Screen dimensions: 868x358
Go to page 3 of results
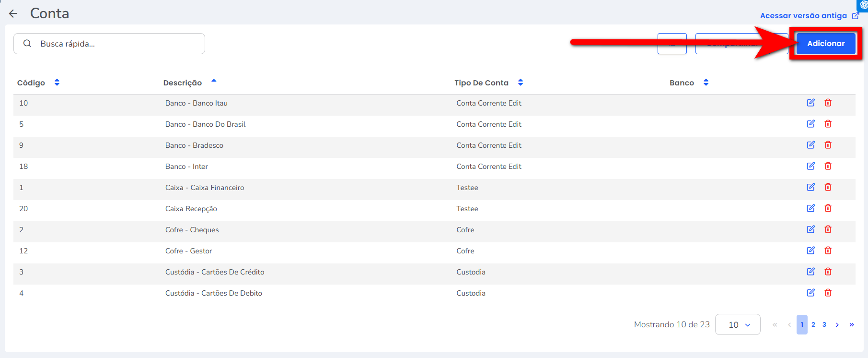824,325
